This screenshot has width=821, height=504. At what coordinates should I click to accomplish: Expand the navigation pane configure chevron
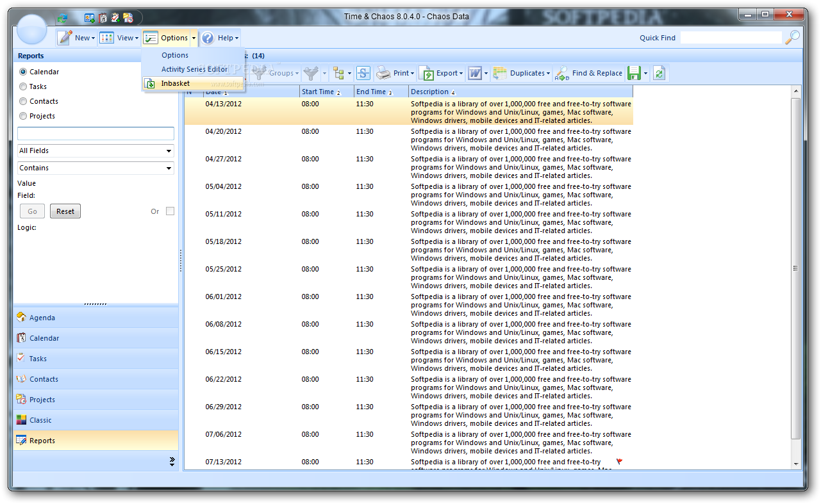172,461
